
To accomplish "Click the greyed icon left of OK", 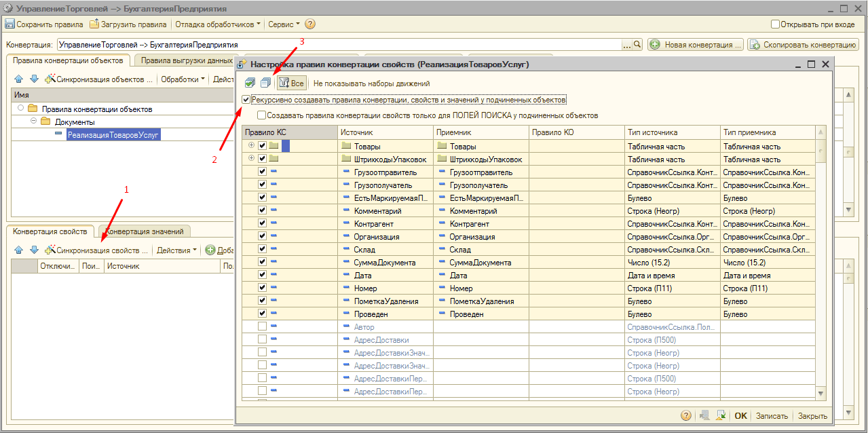I will (x=704, y=415).
